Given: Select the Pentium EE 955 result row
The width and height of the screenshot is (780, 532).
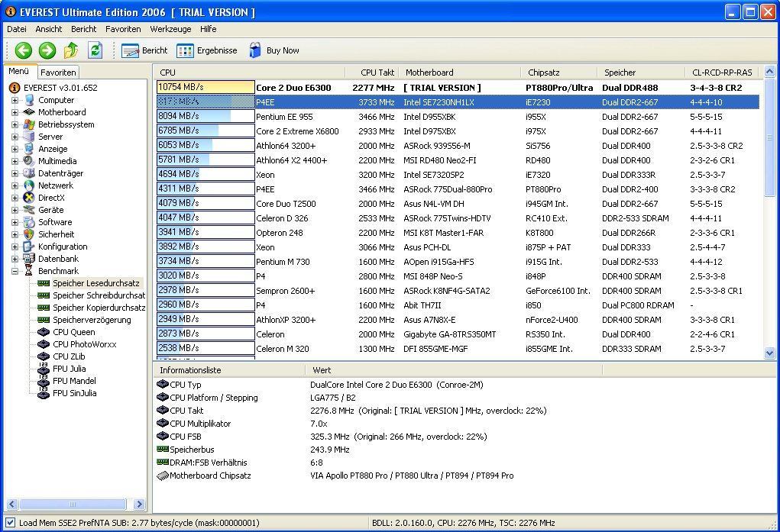Looking at the screenshot, I should click(x=458, y=117).
